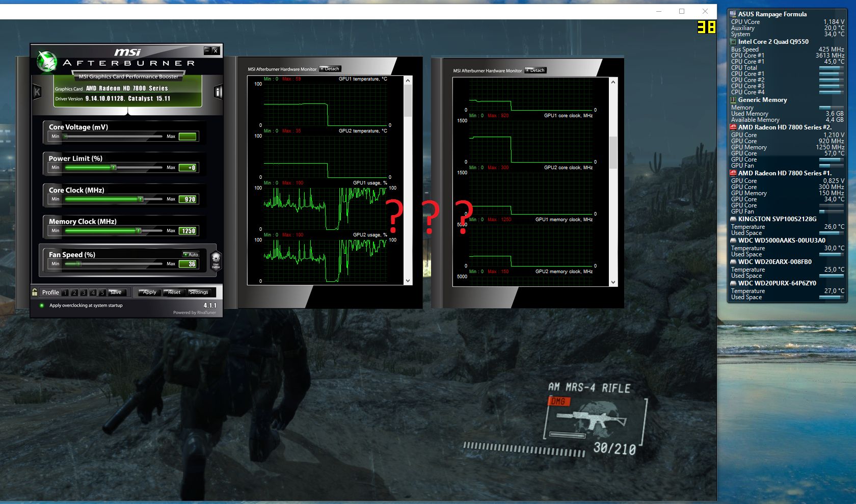Click the Bus Speed 425 MHz row
This screenshot has width=856, height=504.
tap(787, 49)
